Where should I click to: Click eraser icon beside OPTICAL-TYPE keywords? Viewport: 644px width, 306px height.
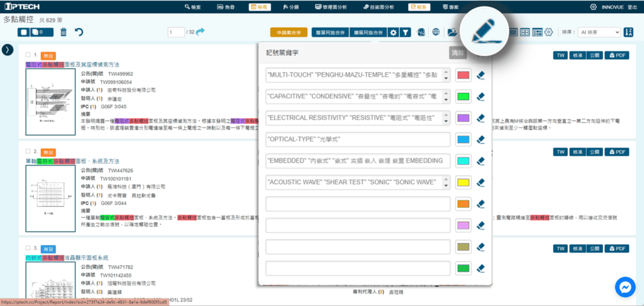coord(480,139)
